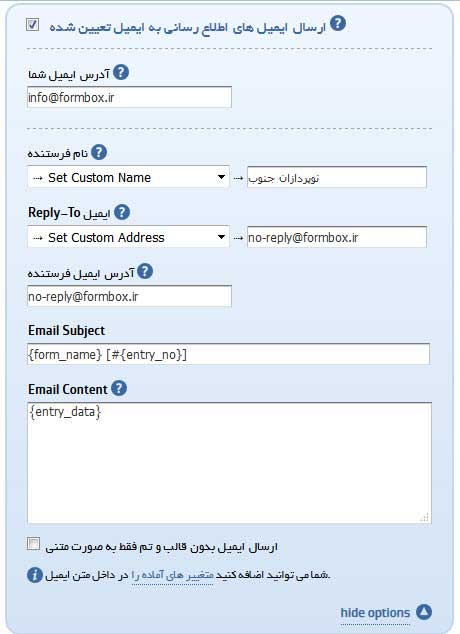The width and height of the screenshot is (460, 634).
Task: Click the info@formbox.ir email address field
Action: point(129,97)
